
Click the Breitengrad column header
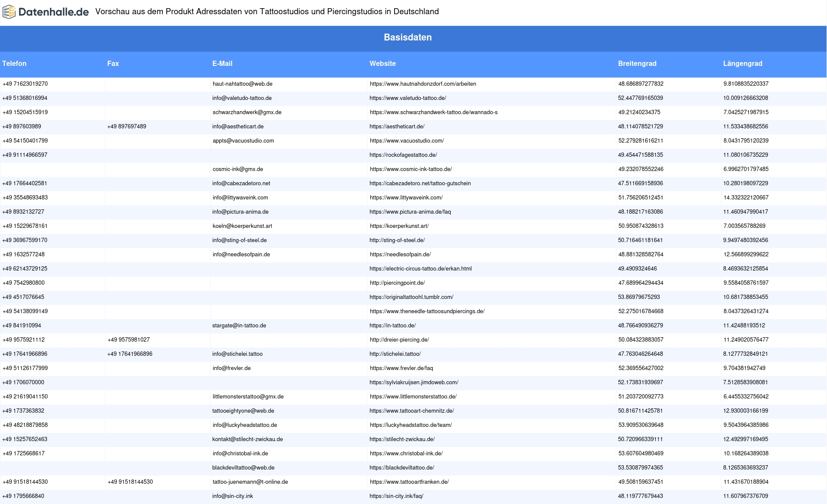pos(637,63)
